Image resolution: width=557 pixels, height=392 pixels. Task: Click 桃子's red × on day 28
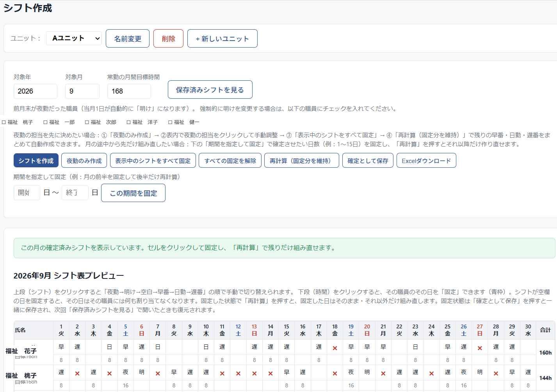click(496, 373)
